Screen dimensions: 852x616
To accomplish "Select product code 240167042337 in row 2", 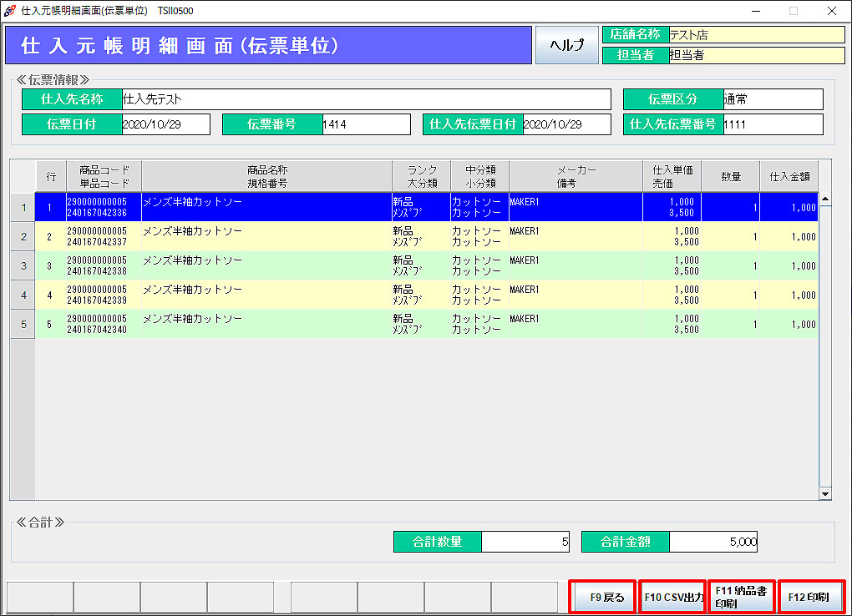I will coord(97,243).
